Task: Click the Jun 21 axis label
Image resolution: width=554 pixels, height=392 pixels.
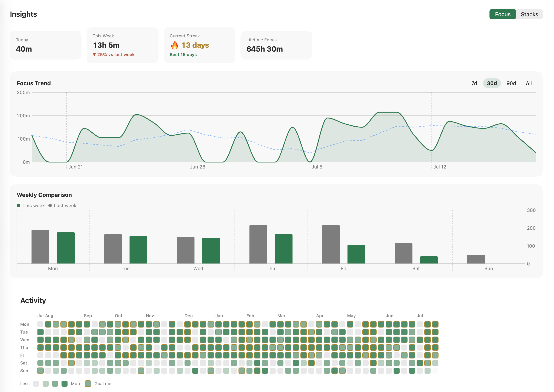Action: click(x=75, y=167)
